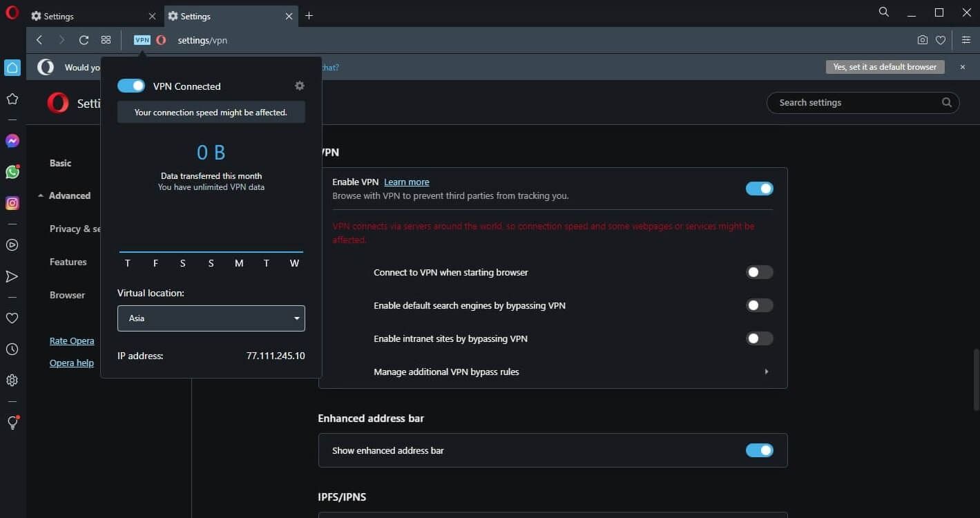Open My Flow arrow icon in sidebar
The width and height of the screenshot is (980, 518).
pyautogui.click(x=12, y=276)
